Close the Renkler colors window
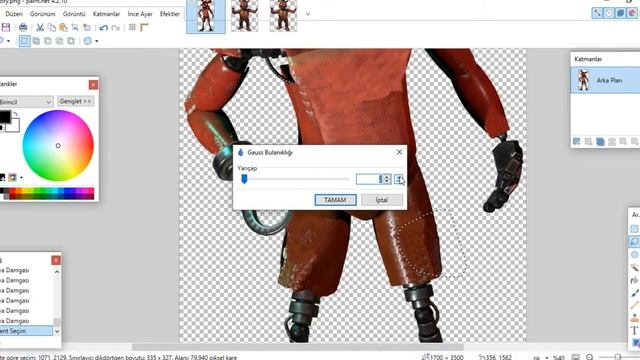 click(x=93, y=84)
